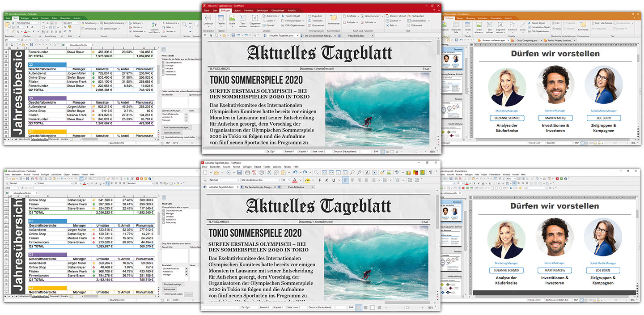This screenshot has width=644, height=315.
Task: Open the 'Normal' paragraph style dropdown in classic TextMaker
Action: tap(238, 180)
